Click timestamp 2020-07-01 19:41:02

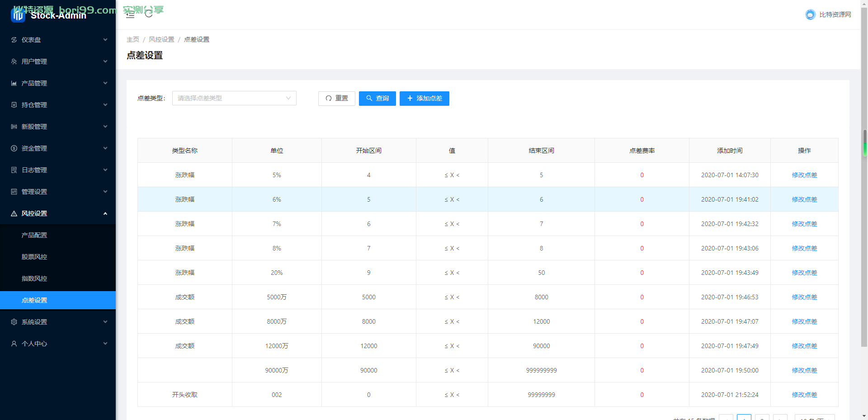(730, 199)
